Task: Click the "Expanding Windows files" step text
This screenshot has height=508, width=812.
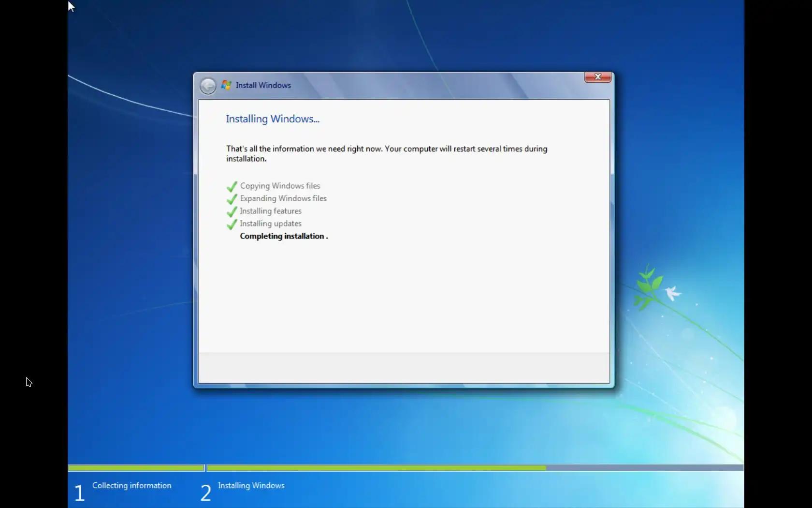Action: point(283,198)
